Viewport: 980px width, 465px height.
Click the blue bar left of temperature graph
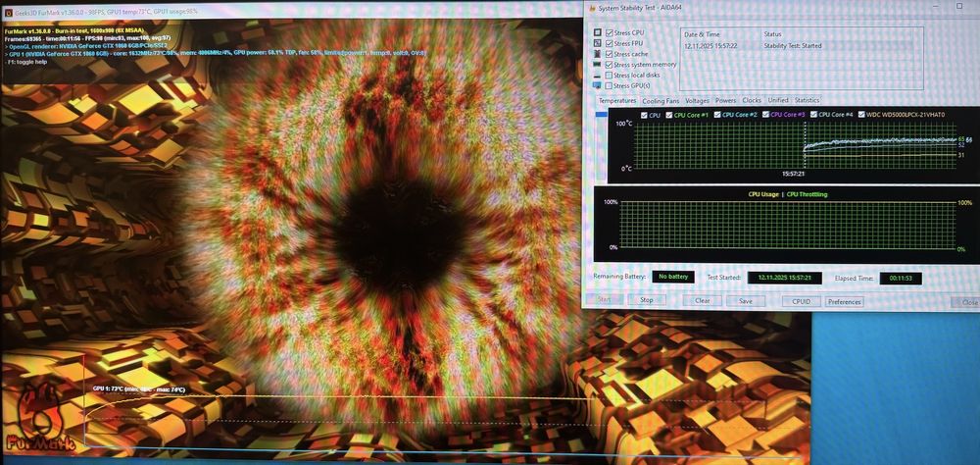(602, 115)
